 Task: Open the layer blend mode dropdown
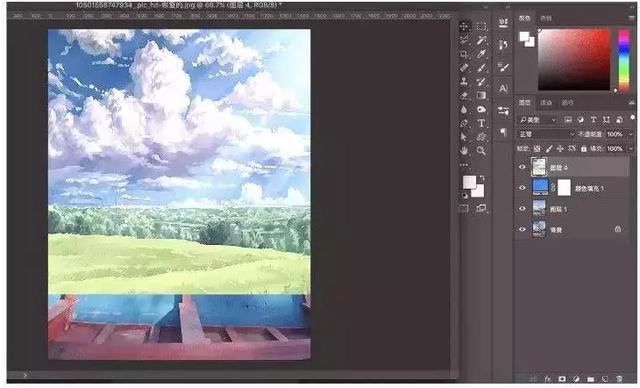tap(547, 134)
